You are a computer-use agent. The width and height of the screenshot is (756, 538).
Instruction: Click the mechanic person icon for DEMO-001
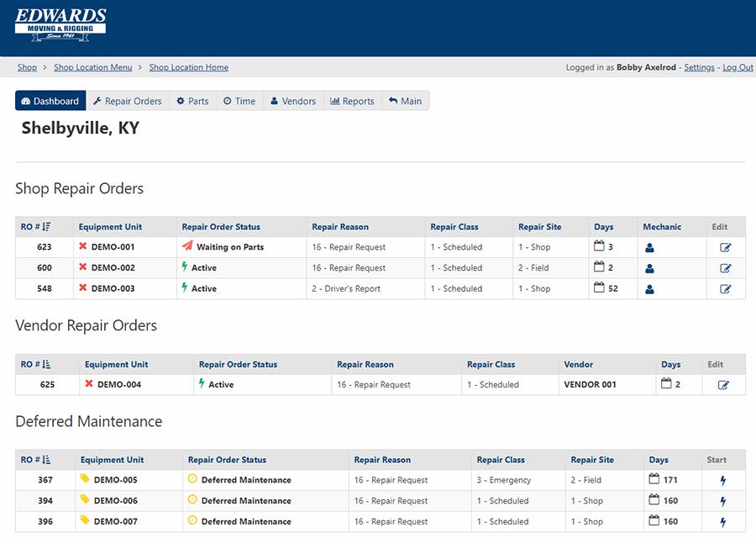coord(649,248)
